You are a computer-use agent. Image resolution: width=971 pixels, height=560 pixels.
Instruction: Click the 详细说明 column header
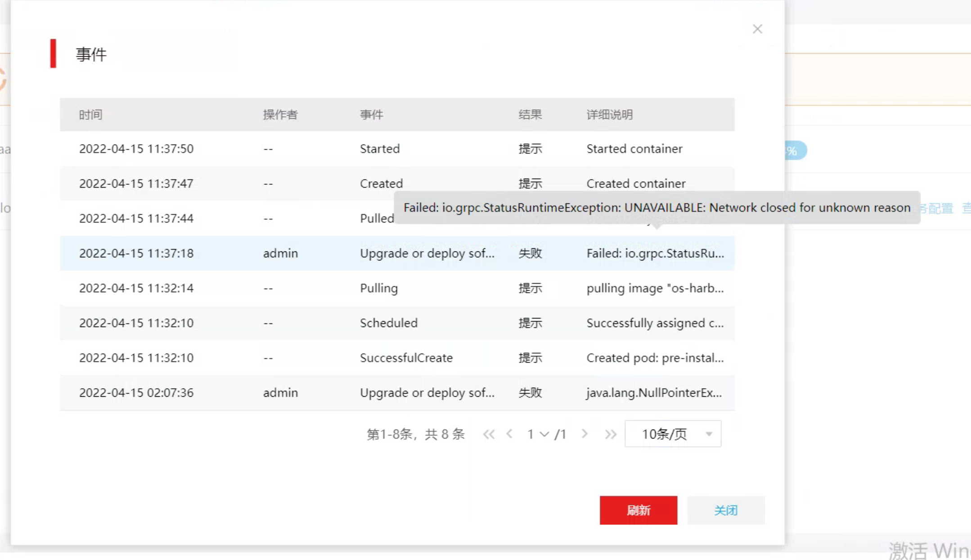pos(609,115)
